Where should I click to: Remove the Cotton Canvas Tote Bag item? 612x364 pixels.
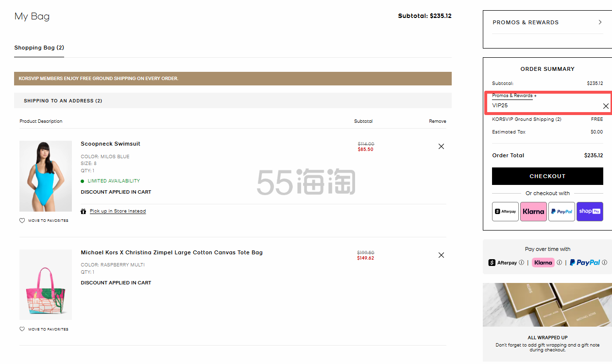pos(441,255)
